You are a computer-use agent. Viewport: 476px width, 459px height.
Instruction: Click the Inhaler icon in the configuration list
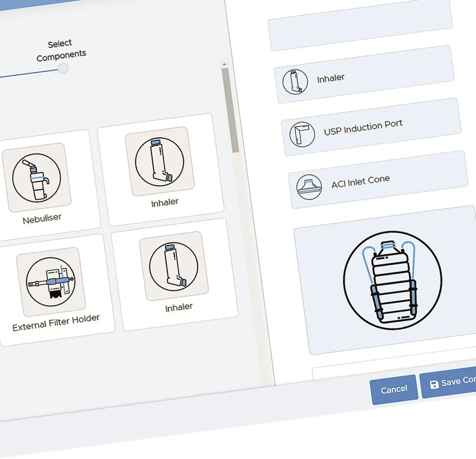click(x=295, y=82)
